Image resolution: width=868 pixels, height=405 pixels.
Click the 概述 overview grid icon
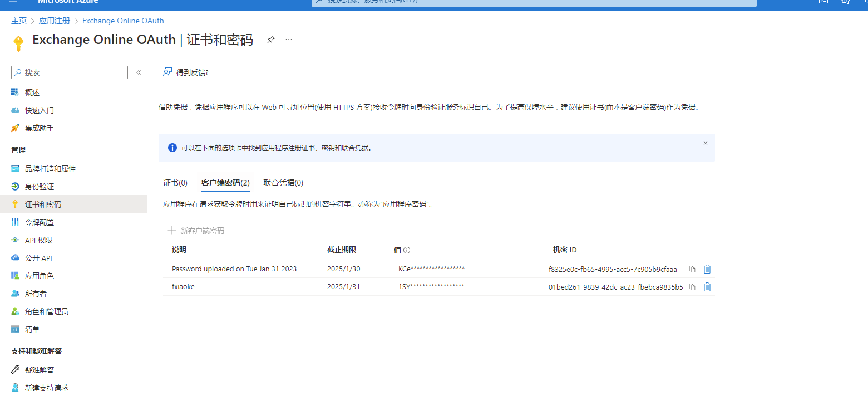15,92
